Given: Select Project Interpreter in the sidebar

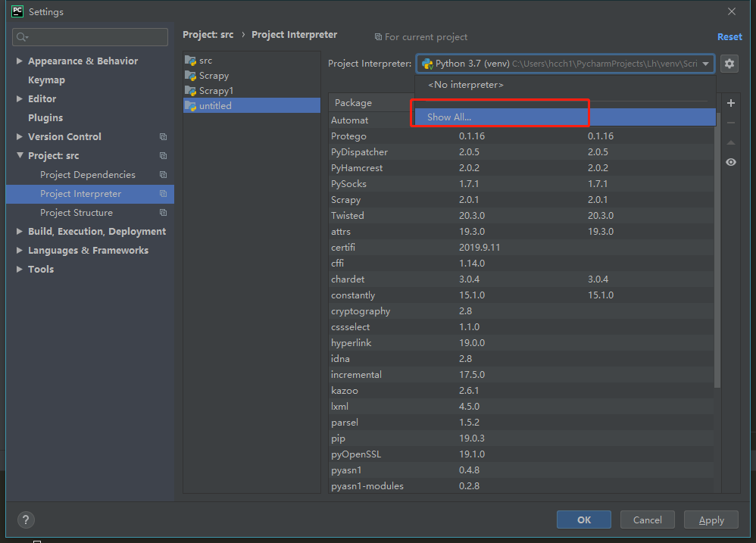Looking at the screenshot, I should 90,194.
